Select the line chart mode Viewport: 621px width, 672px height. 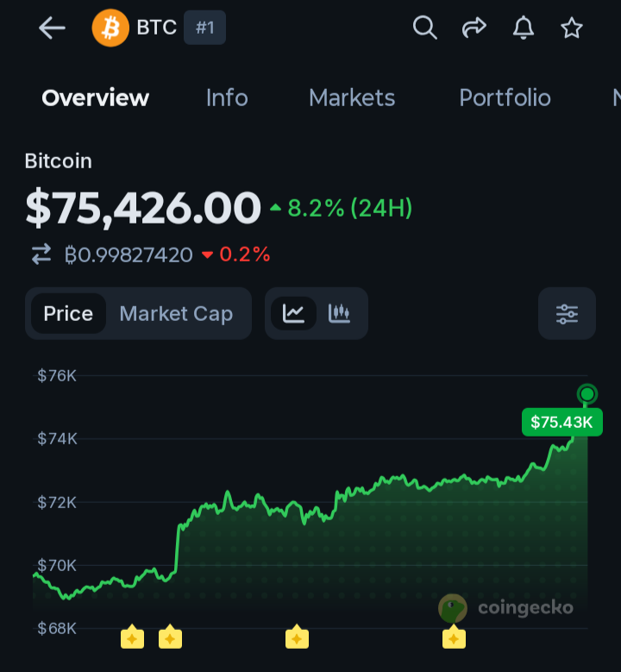[293, 314]
